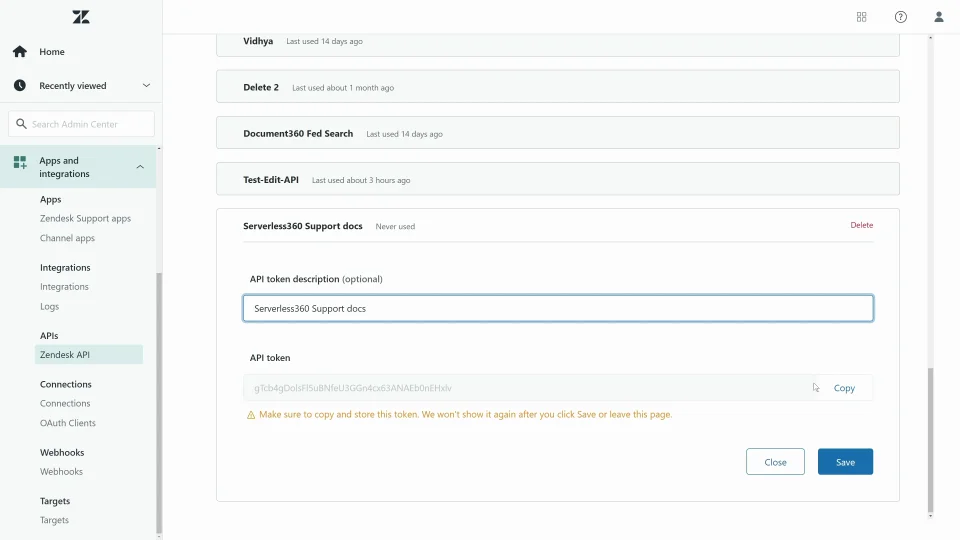Save the API token
Viewport: 960px width, 540px height.
click(845, 462)
